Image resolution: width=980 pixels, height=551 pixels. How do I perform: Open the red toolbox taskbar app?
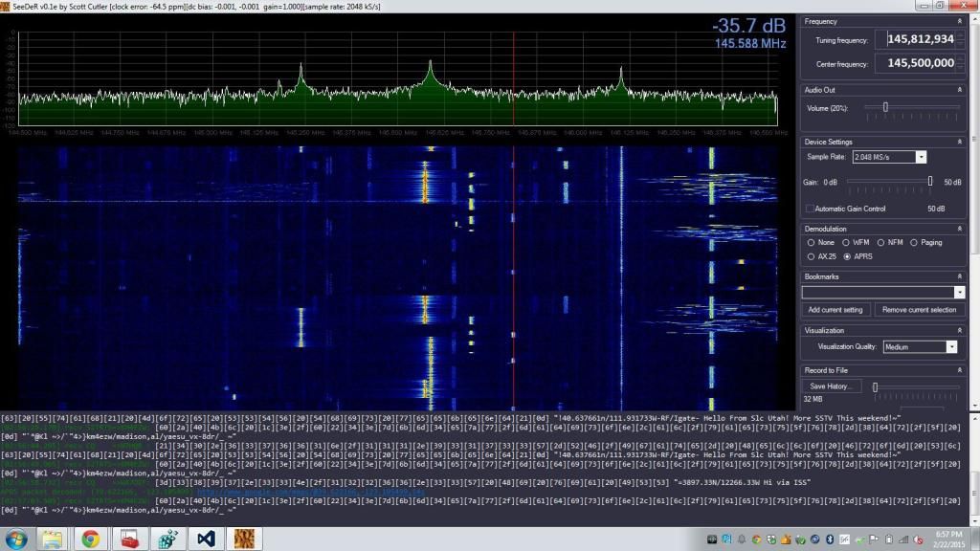[x=129, y=539]
